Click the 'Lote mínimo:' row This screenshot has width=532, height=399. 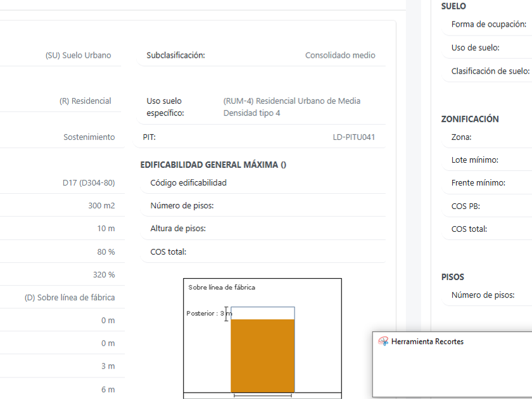click(487, 160)
